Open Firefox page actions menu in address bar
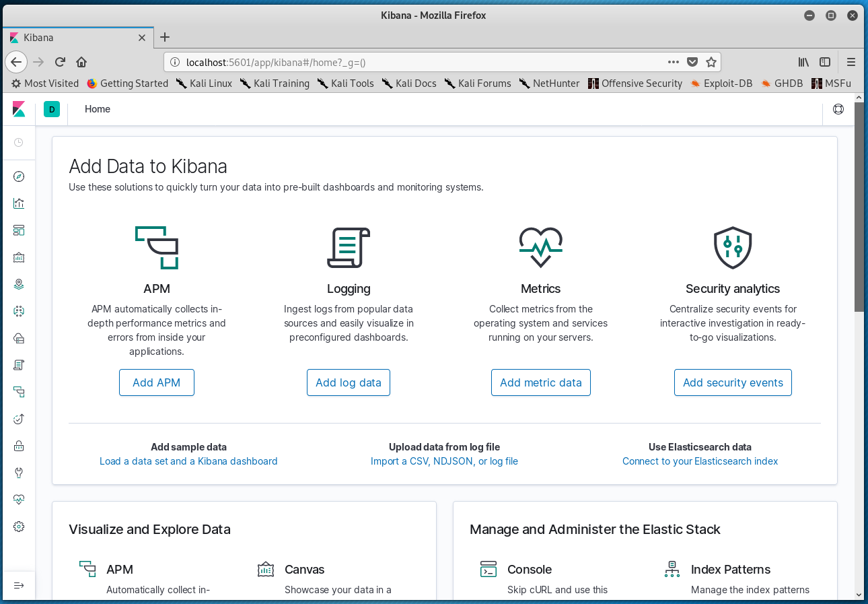The width and height of the screenshot is (868, 604). click(x=673, y=62)
